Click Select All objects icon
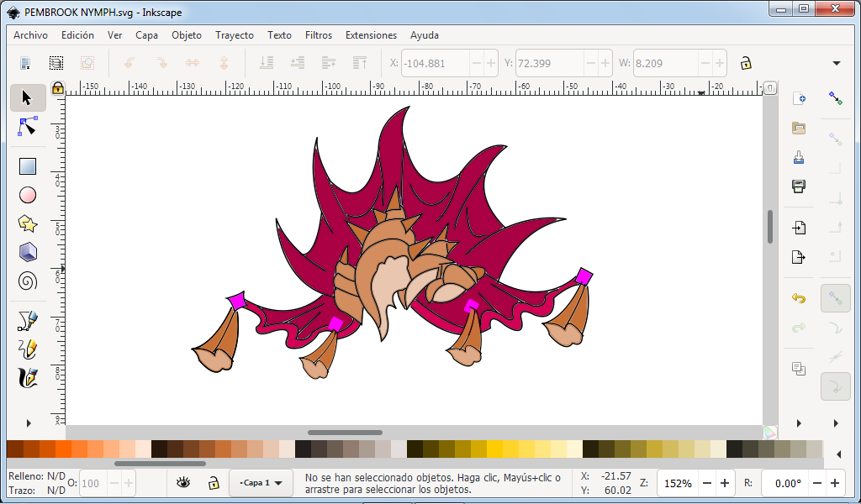Viewport: 861px width, 504px height. [x=25, y=63]
